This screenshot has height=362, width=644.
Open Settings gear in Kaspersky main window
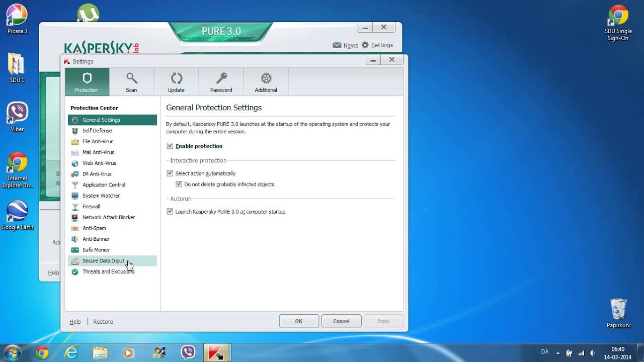[377, 45]
